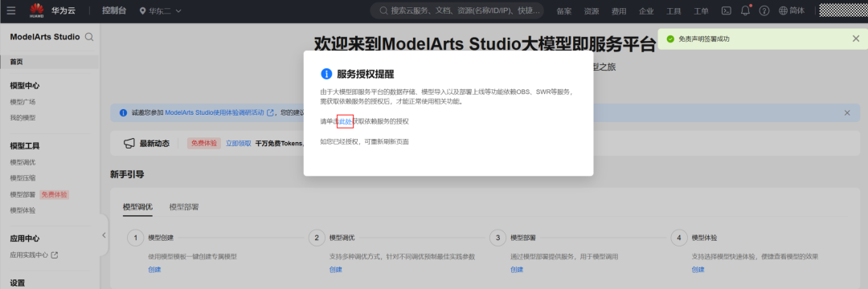Click the 此处 authorization link
868x289 pixels.
pyautogui.click(x=345, y=121)
